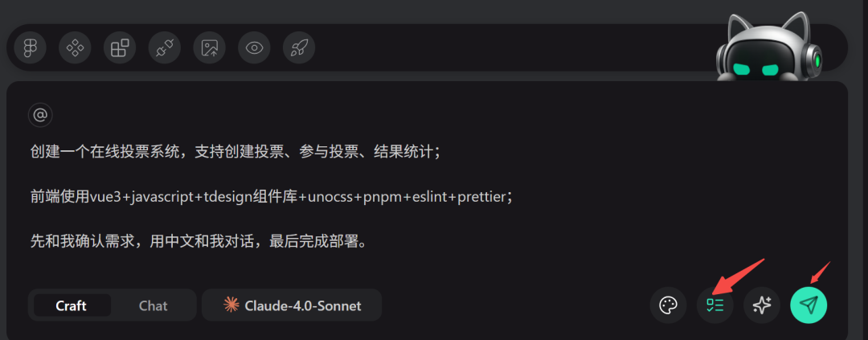
Task: Click the four-diamonds components icon
Action: click(x=76, y=47)
